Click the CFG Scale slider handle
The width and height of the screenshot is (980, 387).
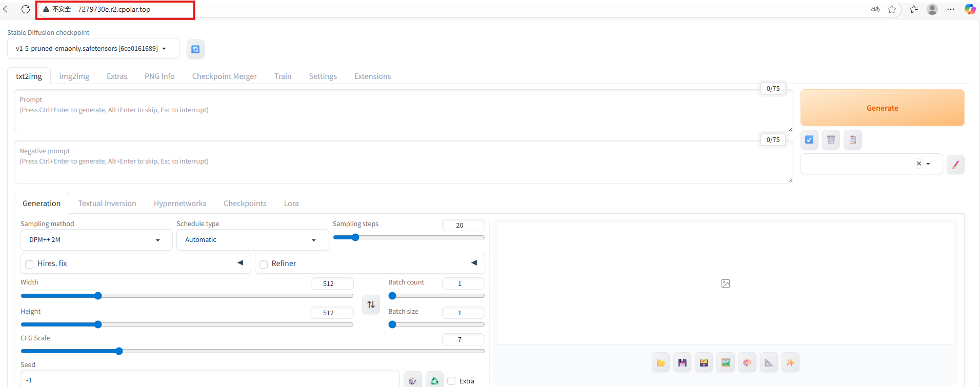[x=119, y=351]
